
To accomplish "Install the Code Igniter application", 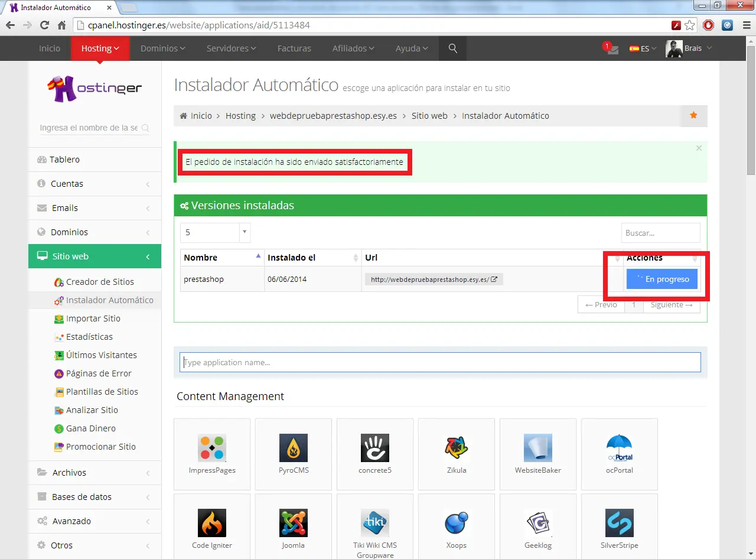I will tap(212, 527).
